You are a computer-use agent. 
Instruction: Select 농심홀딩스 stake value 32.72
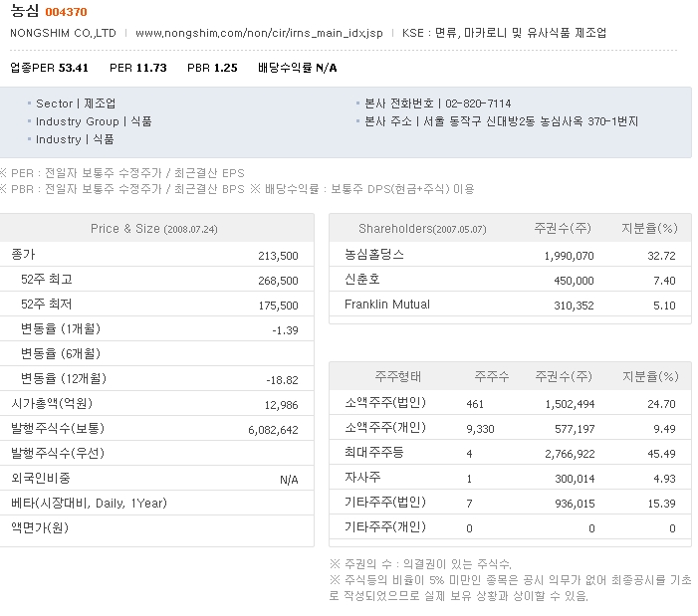[661, 256]
